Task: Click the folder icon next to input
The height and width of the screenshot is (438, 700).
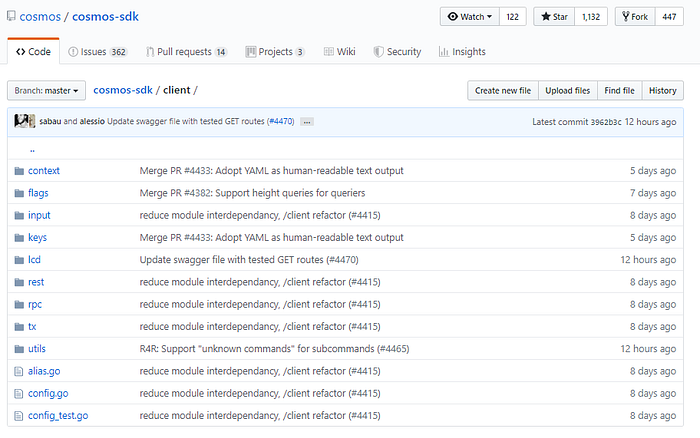Action: click(19, 216)
